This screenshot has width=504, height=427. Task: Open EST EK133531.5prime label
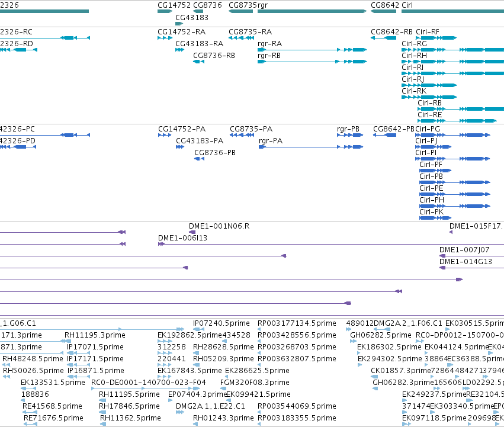pyautogui.click(x=53, y=383)
